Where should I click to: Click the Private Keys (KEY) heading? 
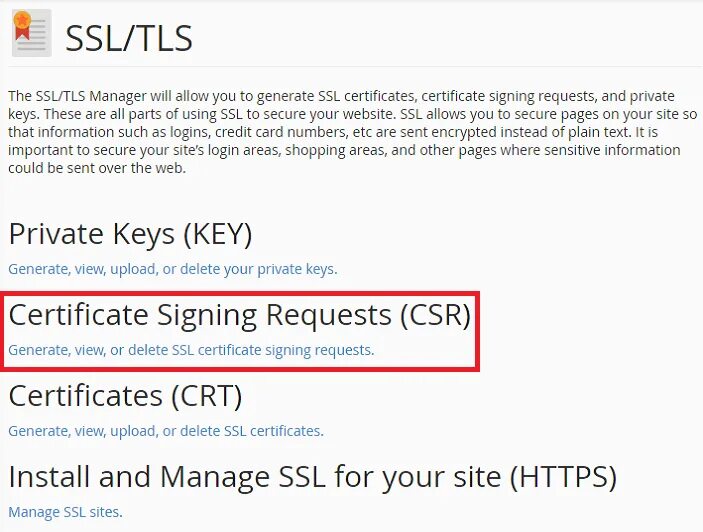click(x=130, y=234)
